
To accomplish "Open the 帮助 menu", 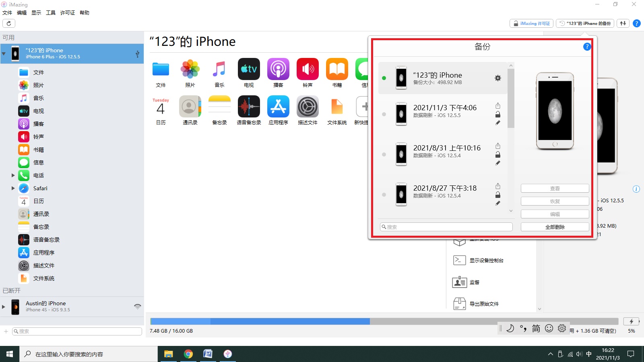I will pos(85,13).
